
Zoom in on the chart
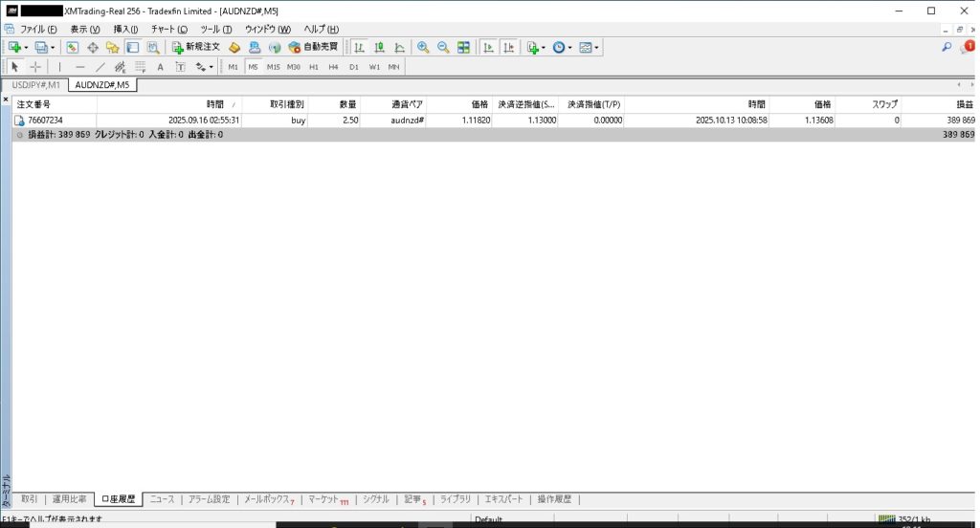coord(423,47)
